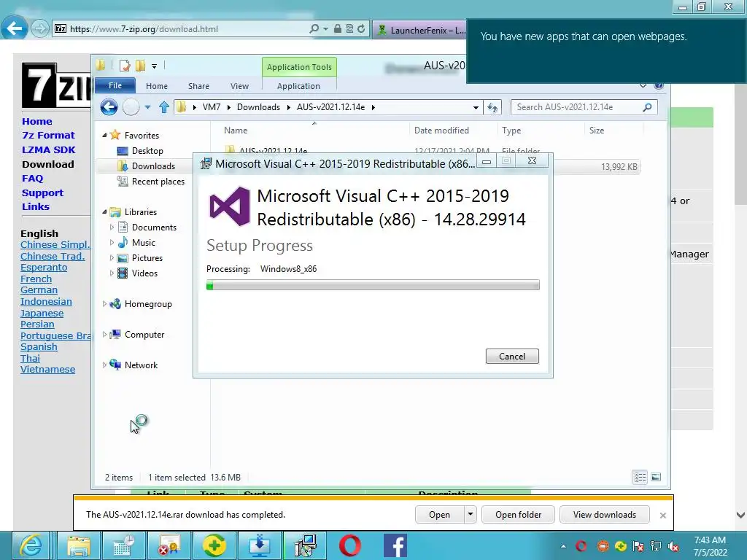Switch to the LauncherFenix browser tab
747x560 pixels.
420,30
